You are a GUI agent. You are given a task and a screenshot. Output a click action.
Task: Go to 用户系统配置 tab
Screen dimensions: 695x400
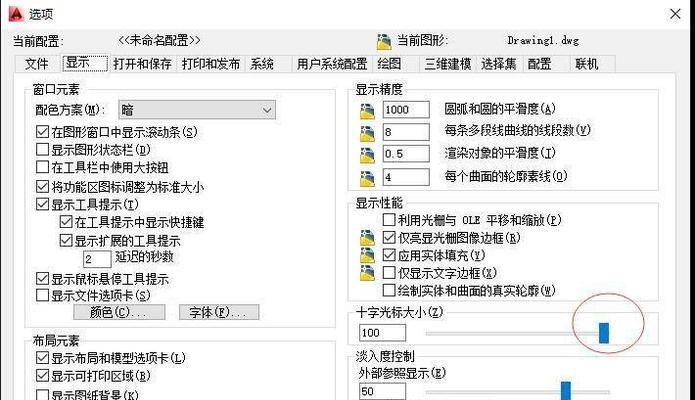(332, 64)
